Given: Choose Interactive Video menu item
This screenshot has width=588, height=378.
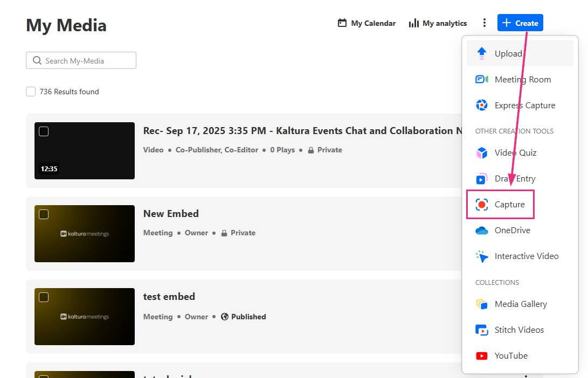Looking at the screenshot, I should pyautogui.click(x=520, y=256).
